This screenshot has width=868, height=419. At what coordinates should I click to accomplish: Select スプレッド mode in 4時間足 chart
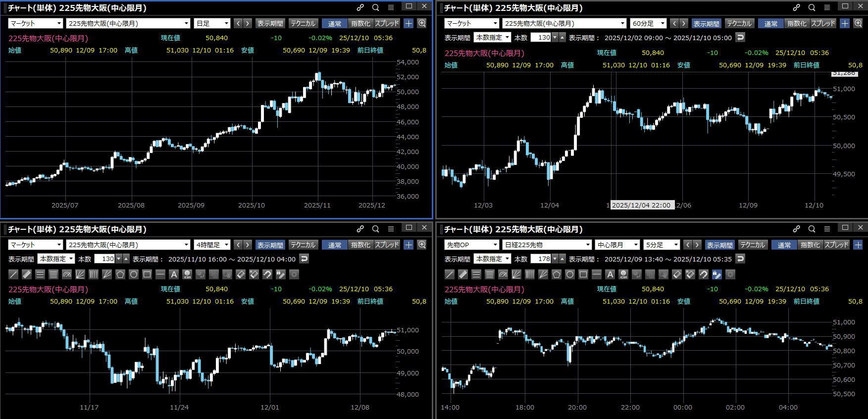pos(387,245)
